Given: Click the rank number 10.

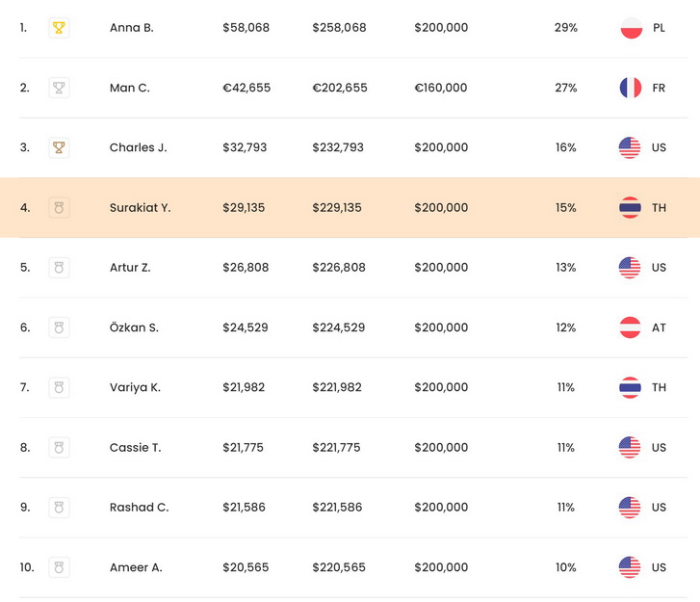Looking at the screenshot, I should [x=26, y=567].
